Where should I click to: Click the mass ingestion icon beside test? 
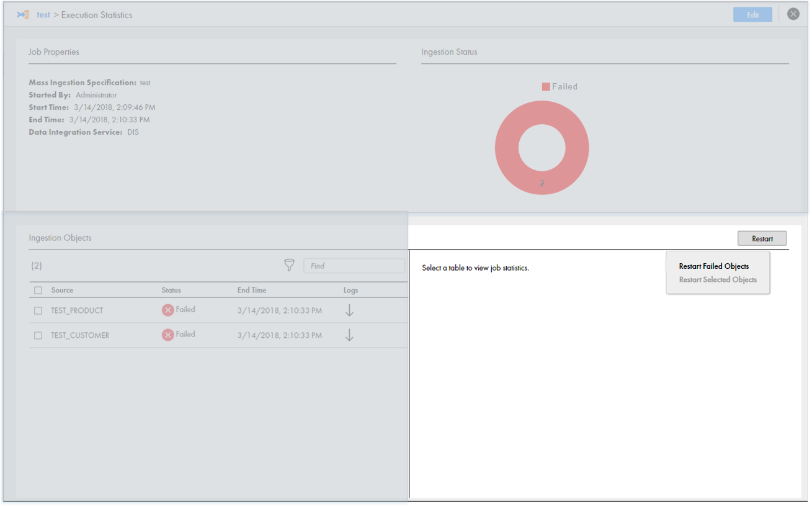tap(23, 14)
